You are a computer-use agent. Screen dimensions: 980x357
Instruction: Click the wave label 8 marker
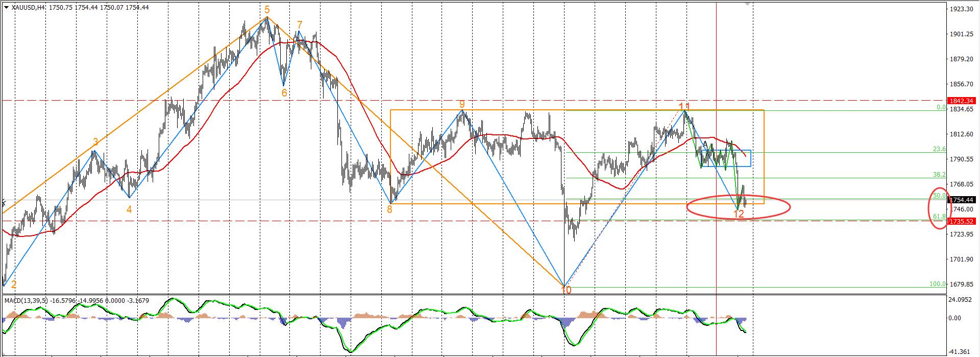389,208
